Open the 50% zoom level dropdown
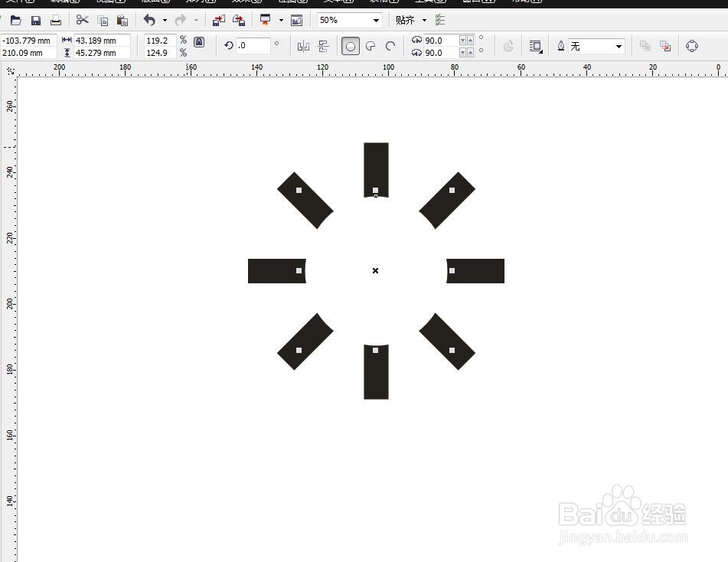Screen dimensions: 728x562 [374, 20]
